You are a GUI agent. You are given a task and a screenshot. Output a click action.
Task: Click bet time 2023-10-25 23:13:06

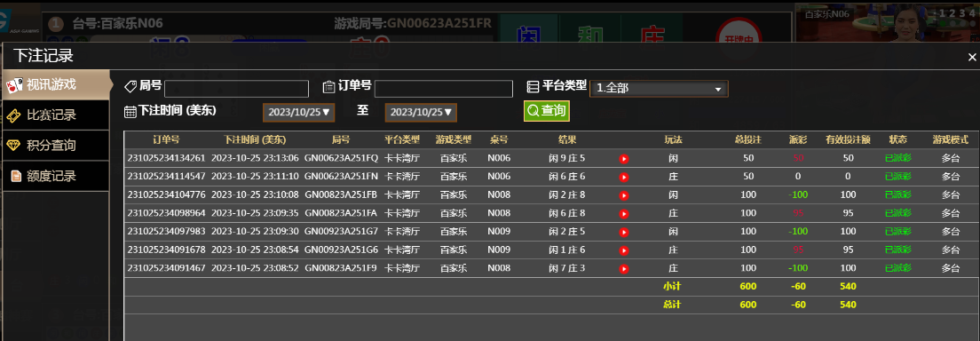coord(255,158)
